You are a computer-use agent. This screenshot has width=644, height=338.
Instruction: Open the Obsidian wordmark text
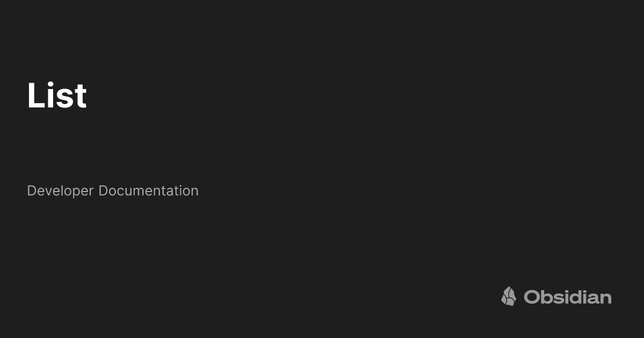click(x=568, y=297)
